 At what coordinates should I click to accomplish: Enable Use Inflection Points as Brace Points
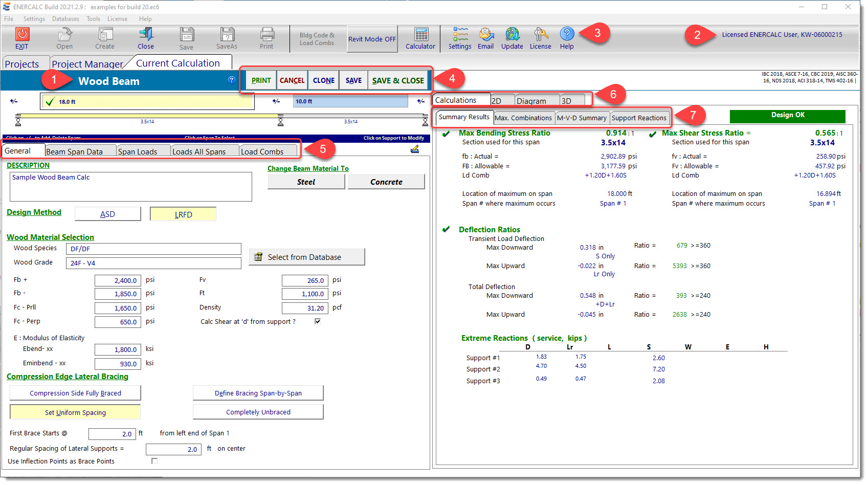pyautogui.click(x=154, y=461)
